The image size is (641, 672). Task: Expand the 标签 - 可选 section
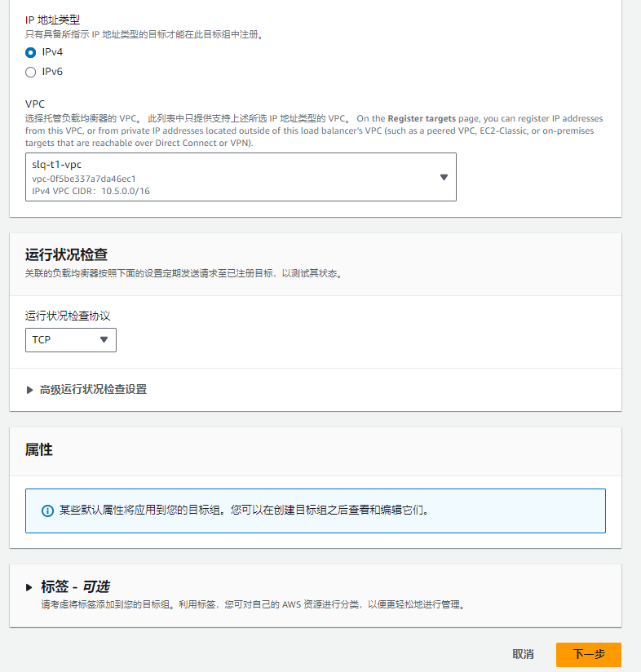tap(75, 586)
